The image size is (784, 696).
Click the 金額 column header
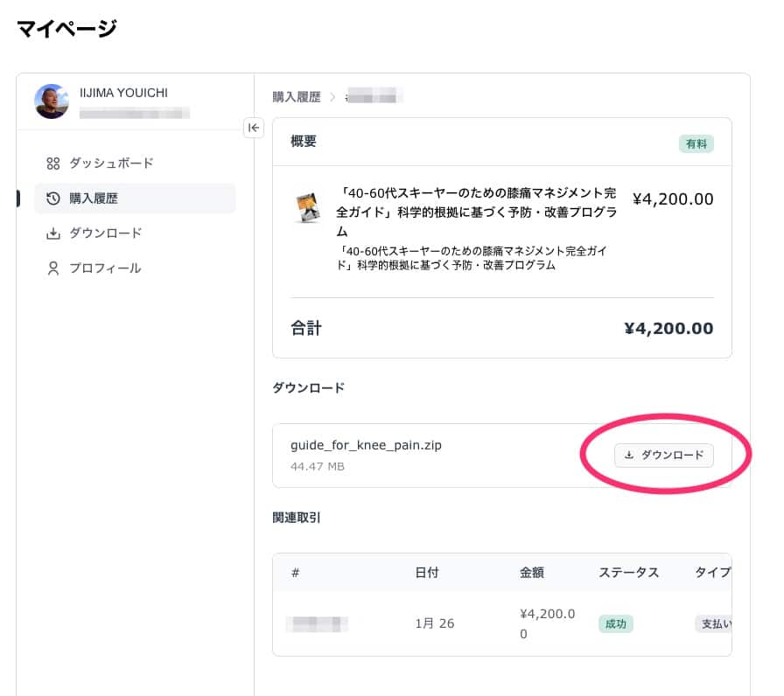532,573
